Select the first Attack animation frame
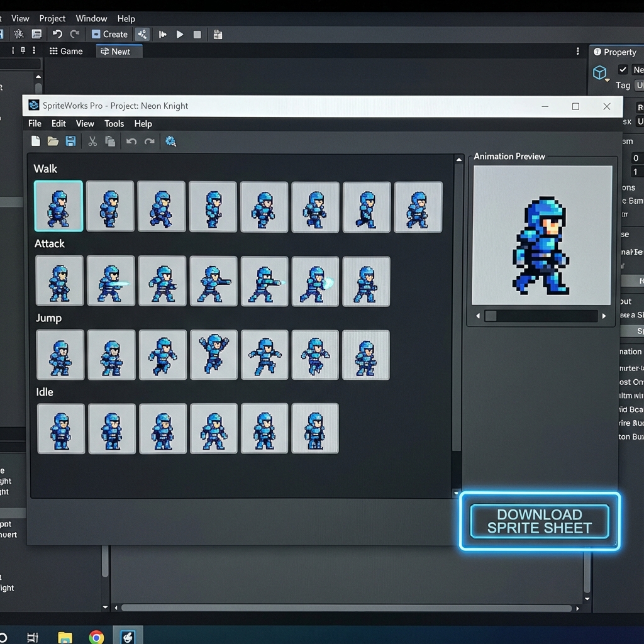Screen dimensions: 644x644 (x=60, y=280)
